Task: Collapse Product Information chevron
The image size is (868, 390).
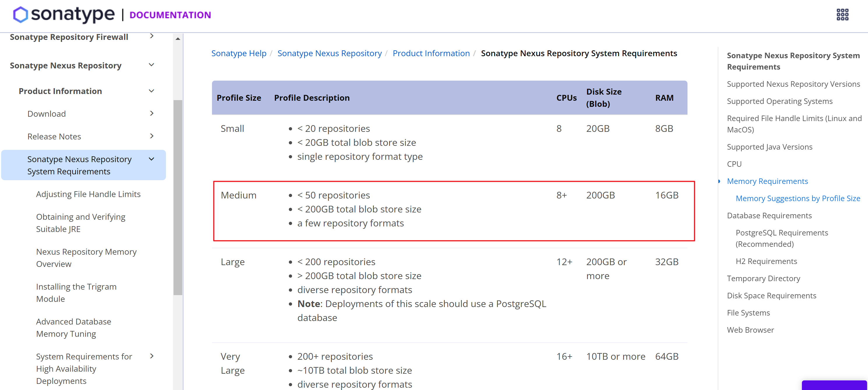Action: click(x=152, y=91)
